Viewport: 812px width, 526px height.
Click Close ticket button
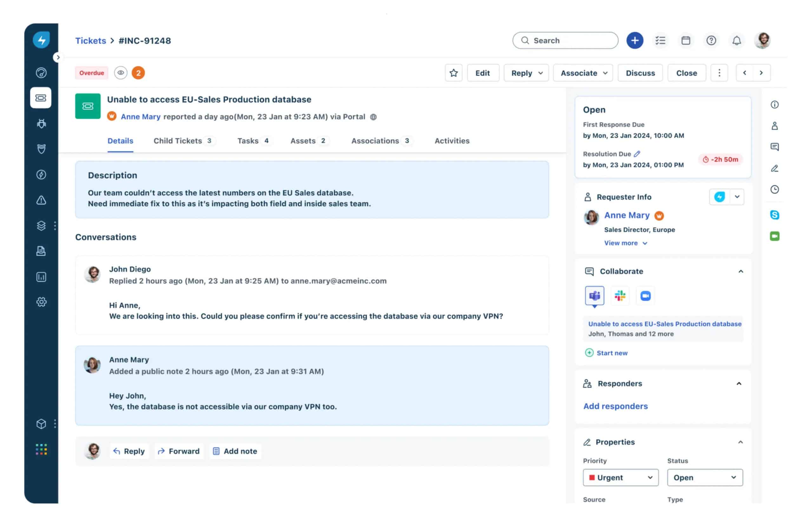tap(686, 73)
